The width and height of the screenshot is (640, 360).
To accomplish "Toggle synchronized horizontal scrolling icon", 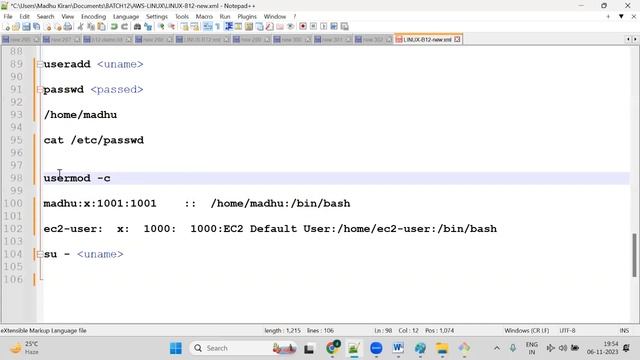I will tap(196, 27).
